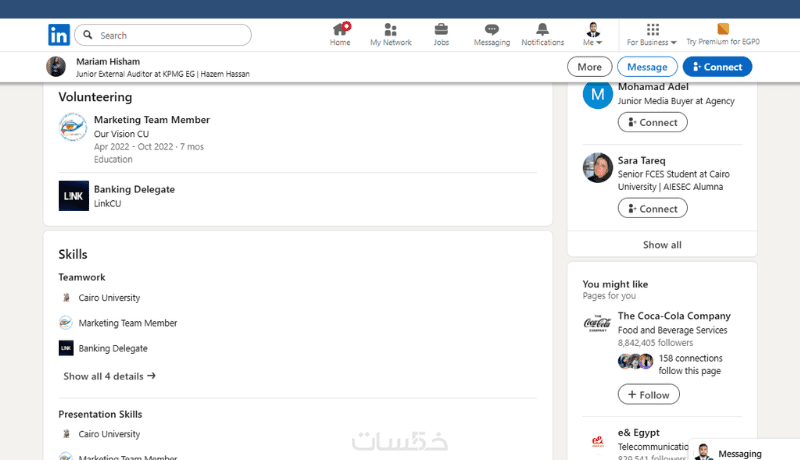800x460 pixels.
Task: Open The Coca-Cola Company page name
Action: pos(674,316)
